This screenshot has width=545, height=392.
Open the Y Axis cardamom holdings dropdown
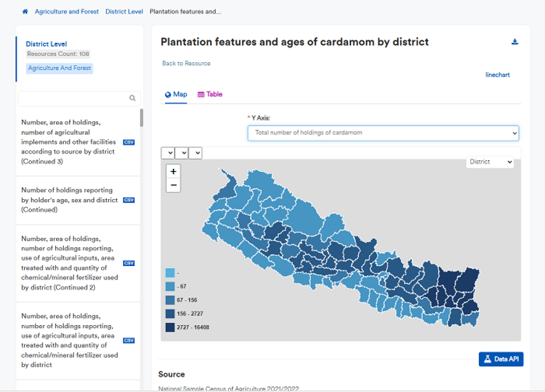click(x=383, y=133)
